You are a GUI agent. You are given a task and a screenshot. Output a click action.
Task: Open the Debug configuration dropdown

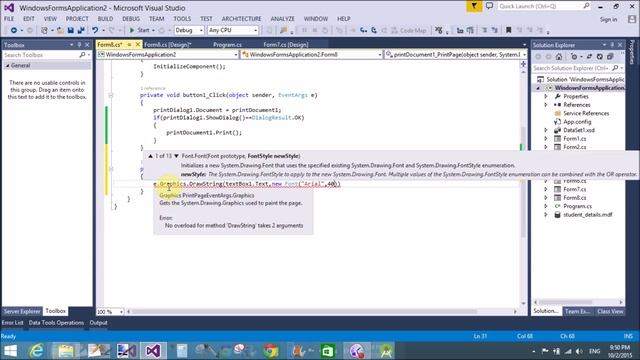(x=189, y=30)
